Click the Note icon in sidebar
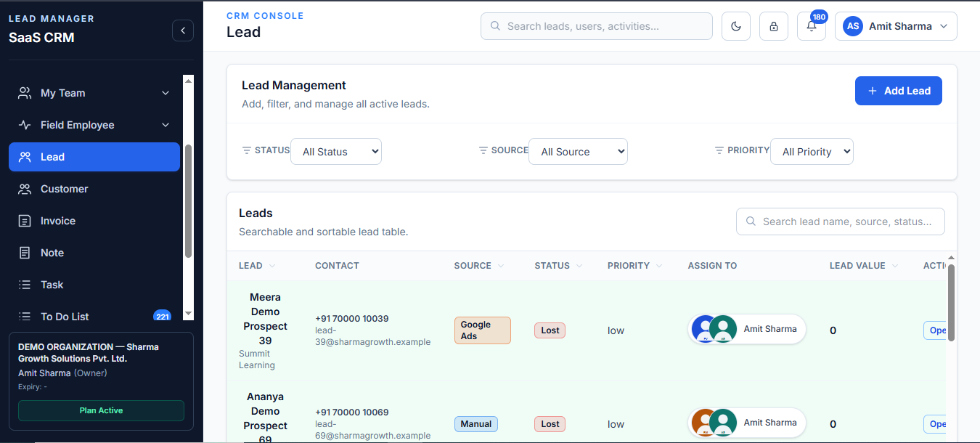The width and height of the screenshot is (980, 443). coord(25,253)
